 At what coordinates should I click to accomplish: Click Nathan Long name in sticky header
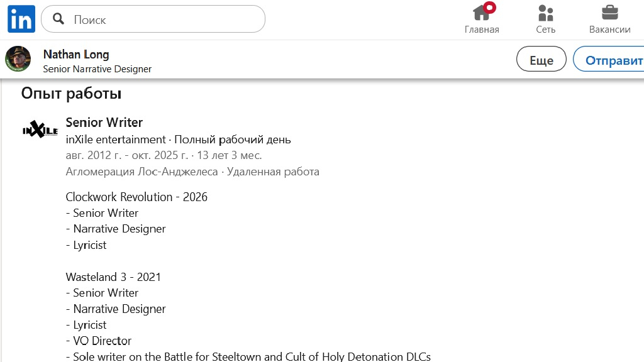click(76, 54)
